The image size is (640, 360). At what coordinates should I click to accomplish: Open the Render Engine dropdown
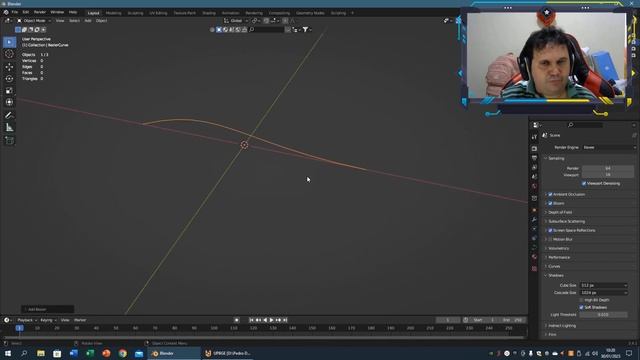609,147
